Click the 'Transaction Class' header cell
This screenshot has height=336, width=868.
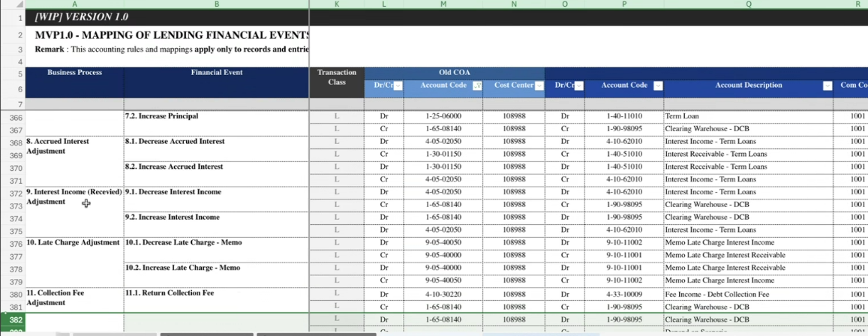pyautogui.click(x=337, y=77)
